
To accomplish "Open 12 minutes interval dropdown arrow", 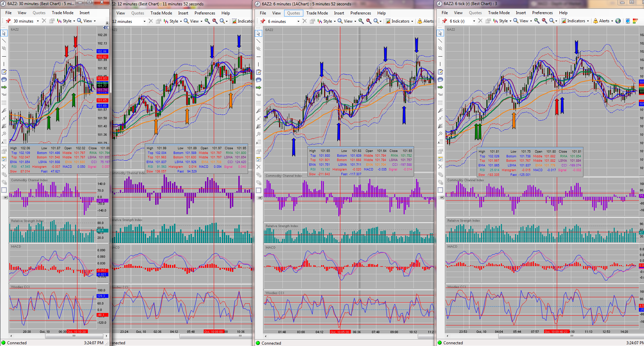I will 144,21.
